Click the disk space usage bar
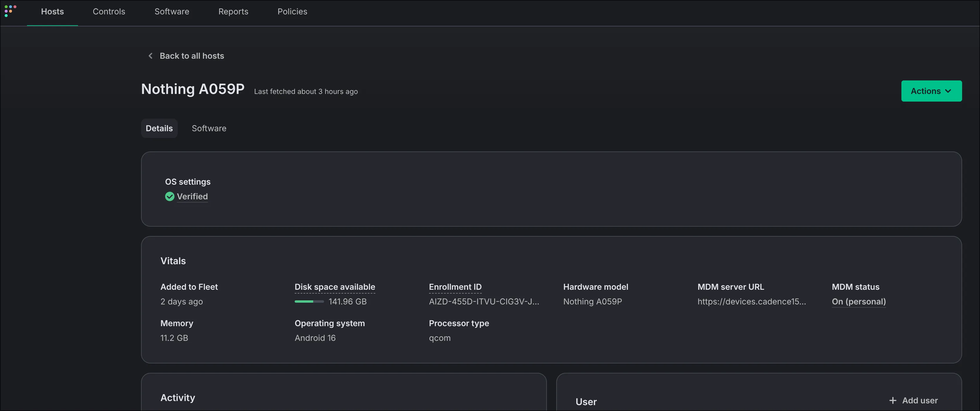980x411 pixels. (x=309, y=302)
